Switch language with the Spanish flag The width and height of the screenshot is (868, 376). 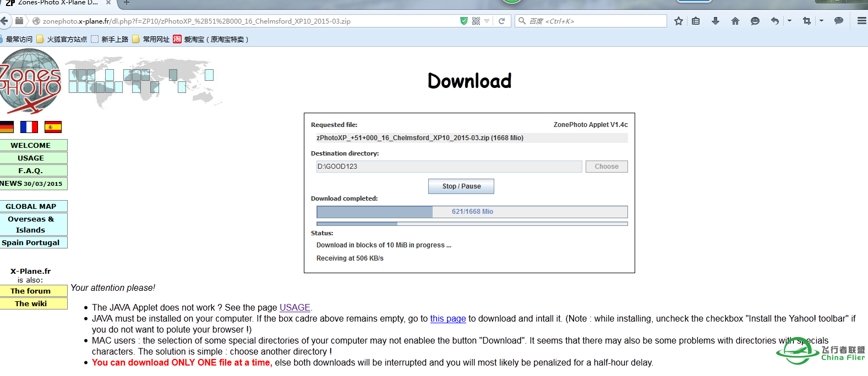coord(53,127)
